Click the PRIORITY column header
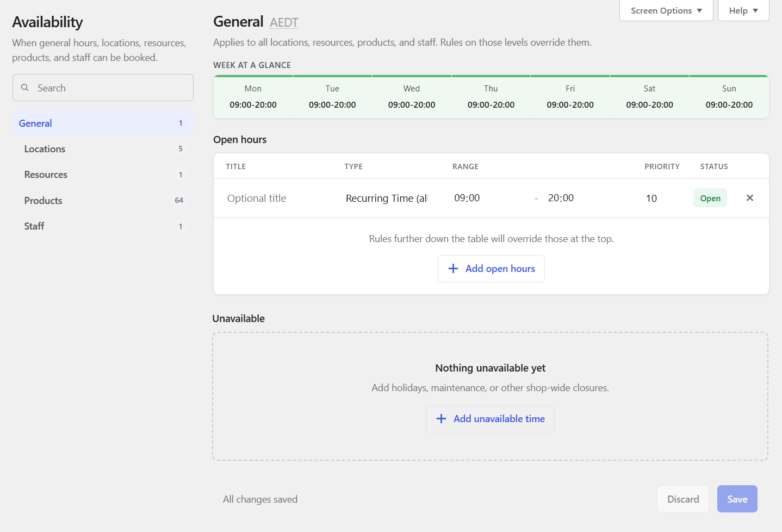 [x=662, y=166]
